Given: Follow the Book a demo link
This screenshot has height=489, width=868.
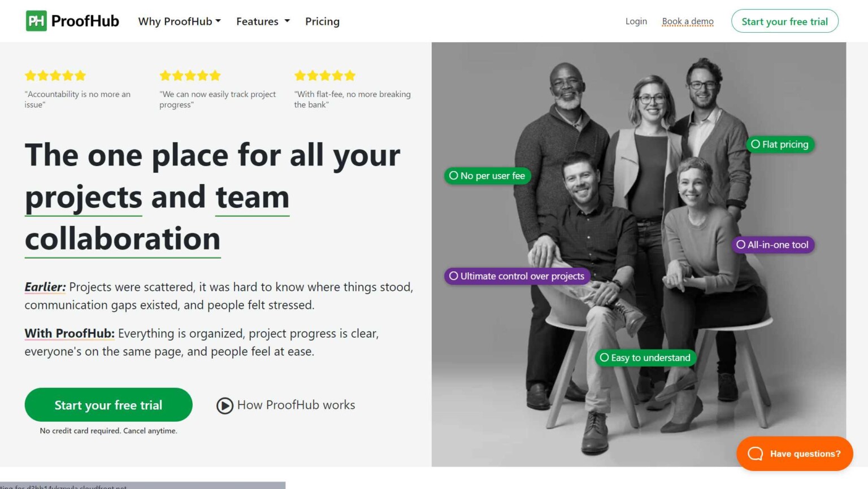Looking at the screenshot, I should pos(688,21).
